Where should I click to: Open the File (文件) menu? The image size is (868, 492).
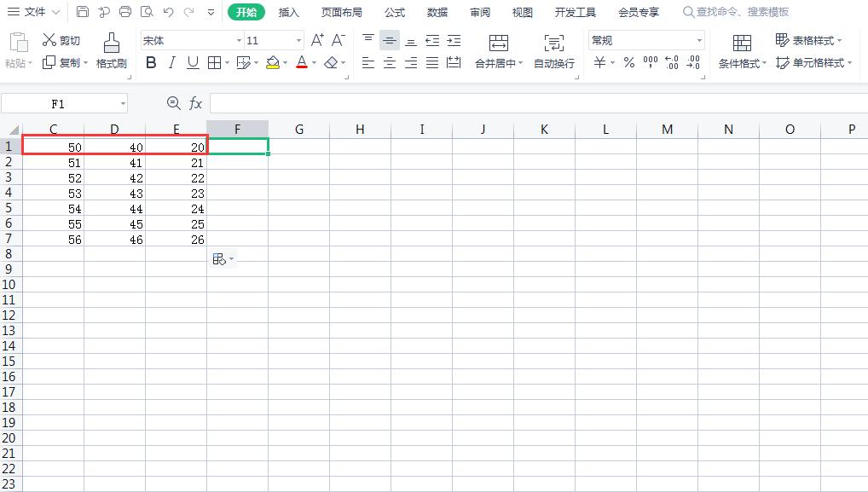(x=34, y=12)
